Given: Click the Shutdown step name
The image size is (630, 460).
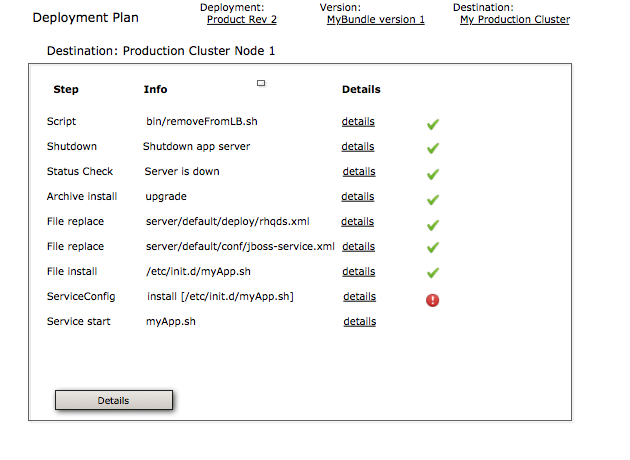Looking at the screenshot, I should 72,146.
